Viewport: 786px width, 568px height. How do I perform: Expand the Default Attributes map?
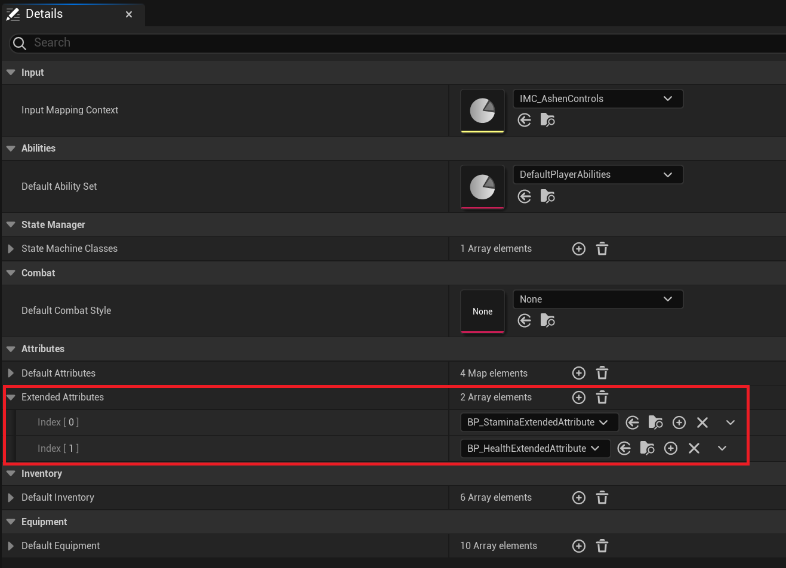tap(11, 373)
